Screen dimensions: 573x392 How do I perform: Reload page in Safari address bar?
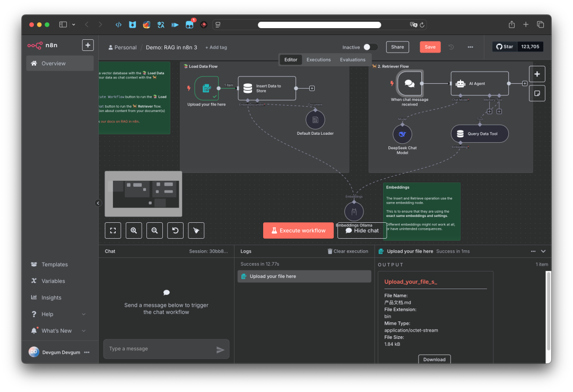(x=422, y=25)
